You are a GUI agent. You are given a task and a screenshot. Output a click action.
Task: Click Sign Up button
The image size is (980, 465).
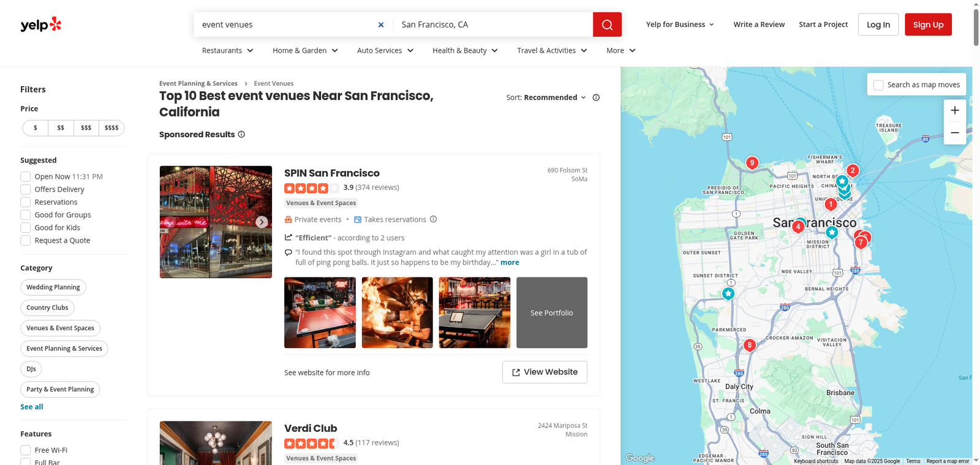[928, 25]
